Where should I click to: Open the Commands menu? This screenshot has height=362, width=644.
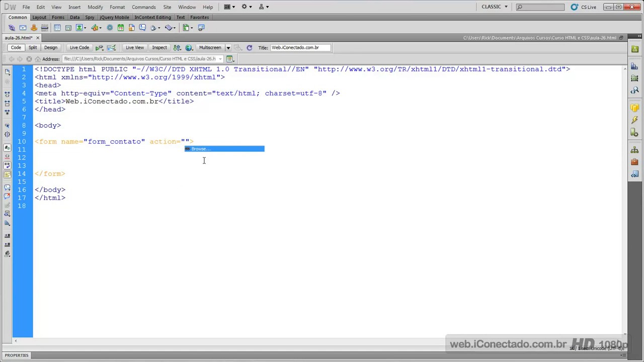144,7
